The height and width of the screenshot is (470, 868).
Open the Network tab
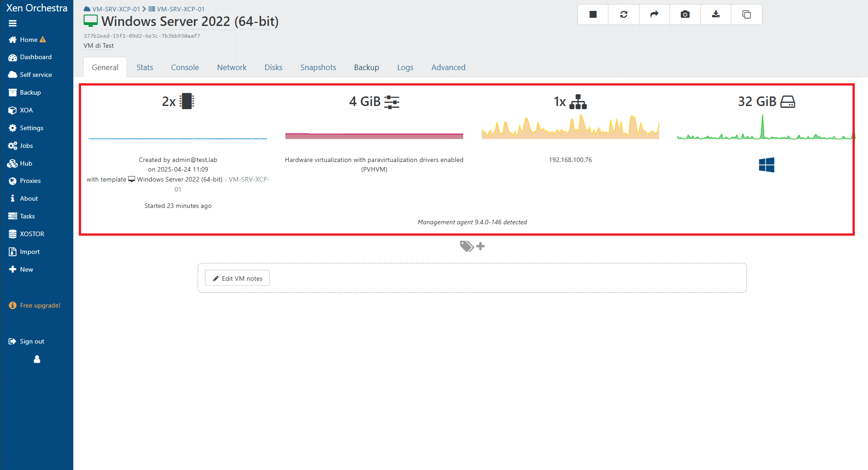tap(232, 67)
